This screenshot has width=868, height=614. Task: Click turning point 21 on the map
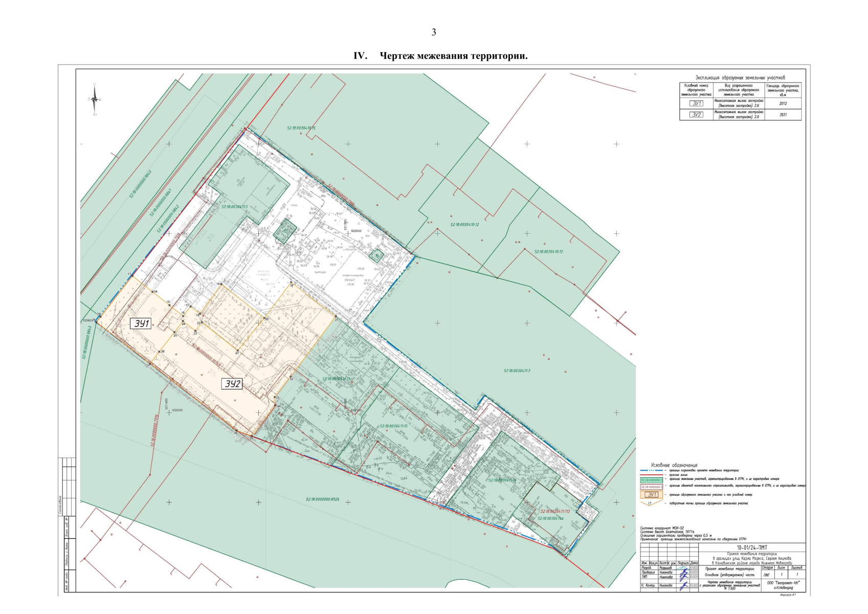(x=237, y=351)
